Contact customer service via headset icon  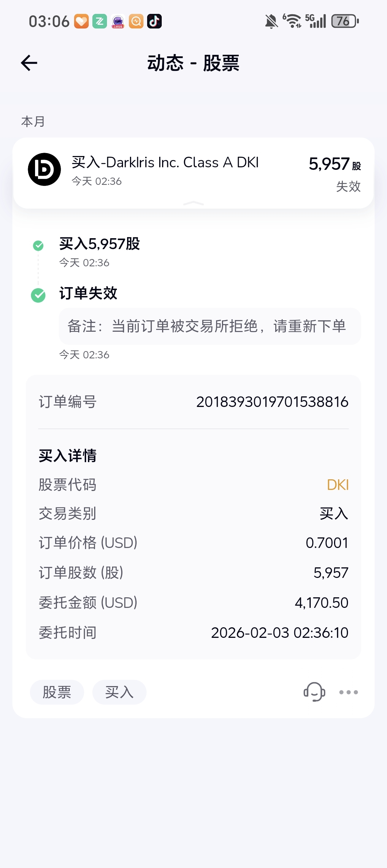[314, 692]
